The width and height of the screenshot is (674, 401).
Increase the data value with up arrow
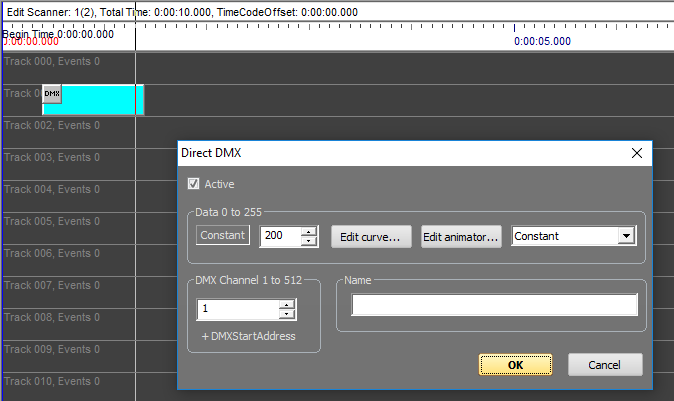pos(309,231)
